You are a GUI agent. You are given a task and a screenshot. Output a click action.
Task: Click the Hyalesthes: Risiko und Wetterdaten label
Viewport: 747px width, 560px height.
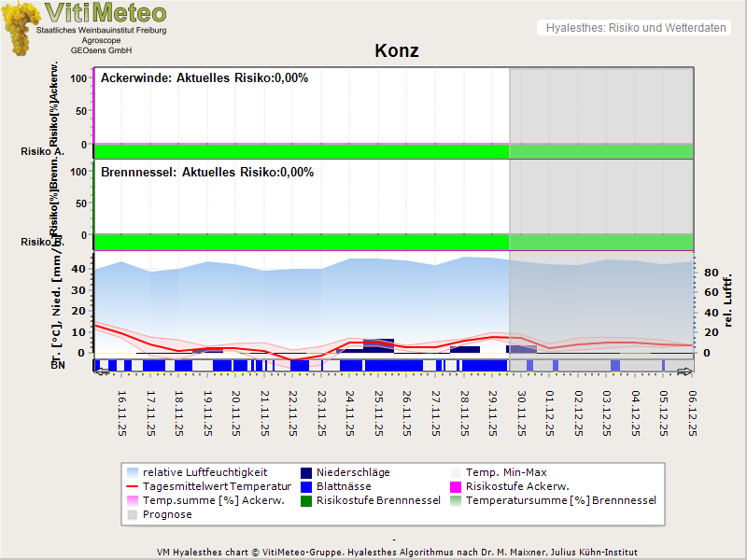tap(635, 28)
